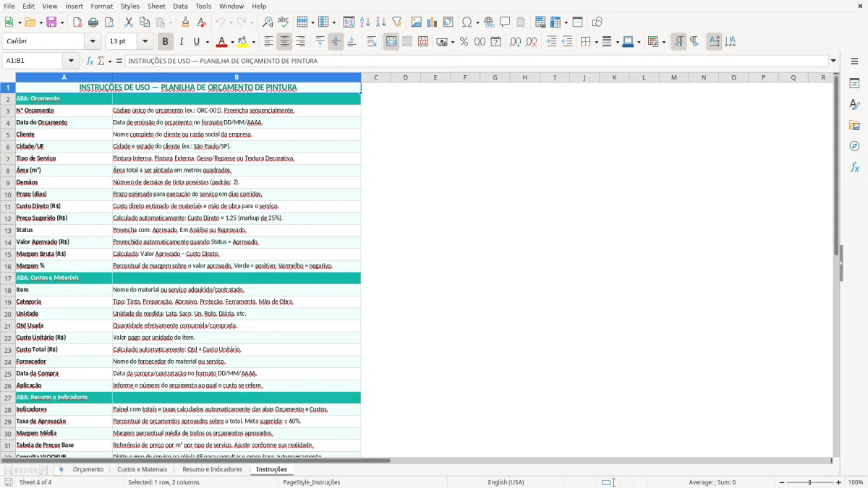Open sidebar Navigator compass icon
Screen dimensions: 868x488
click(x=854, y=146)
